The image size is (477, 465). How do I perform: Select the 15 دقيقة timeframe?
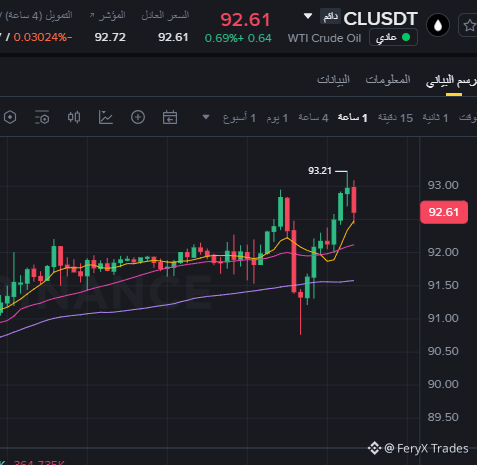point(395,118)
